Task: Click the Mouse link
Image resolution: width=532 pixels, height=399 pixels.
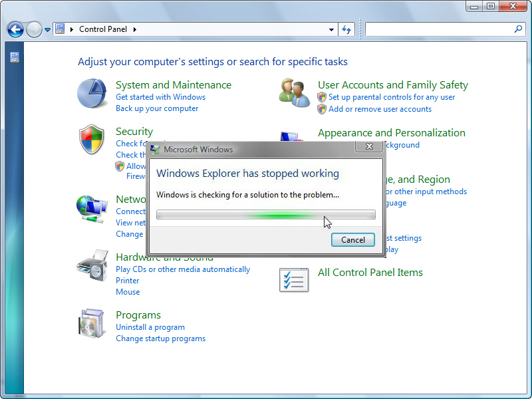Action: click(128, 292)
